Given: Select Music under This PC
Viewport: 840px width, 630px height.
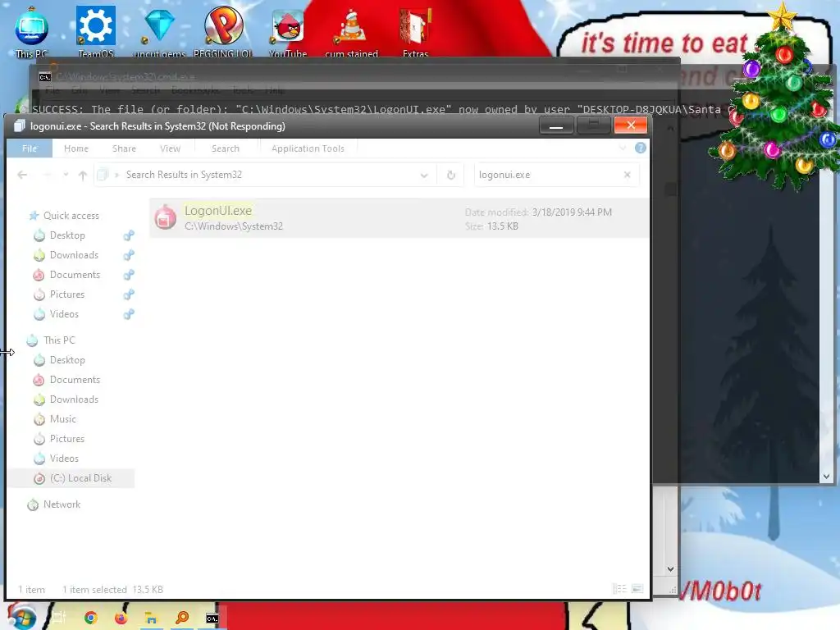Looking at the screenshot, I should pos(62,419).
